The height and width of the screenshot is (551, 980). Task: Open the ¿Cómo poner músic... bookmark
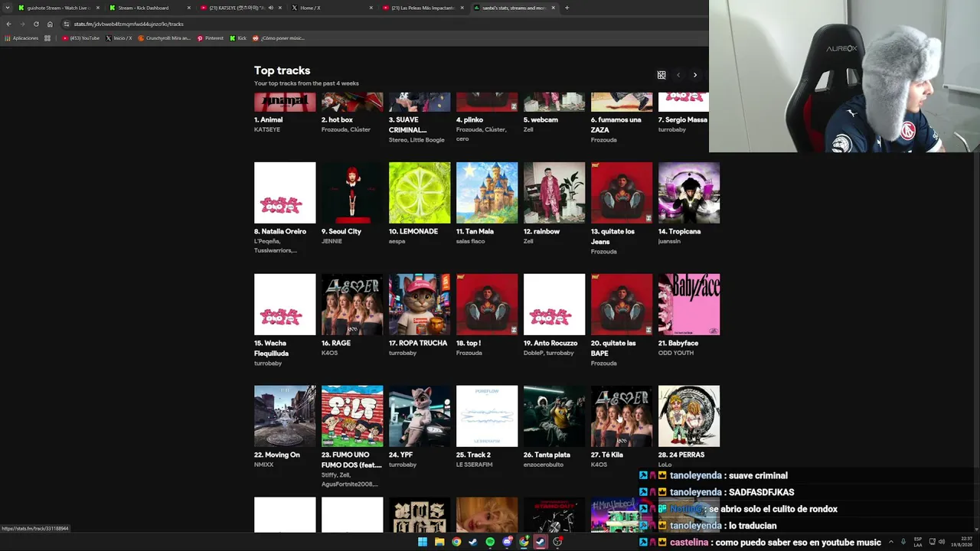pos(278,38)
